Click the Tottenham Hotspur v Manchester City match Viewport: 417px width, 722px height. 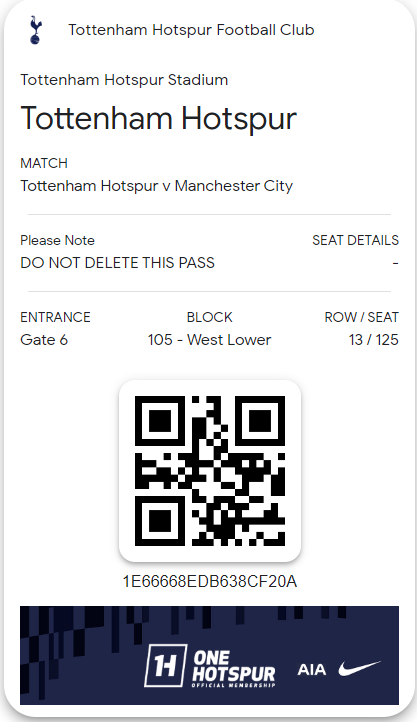tap(156, 186)
